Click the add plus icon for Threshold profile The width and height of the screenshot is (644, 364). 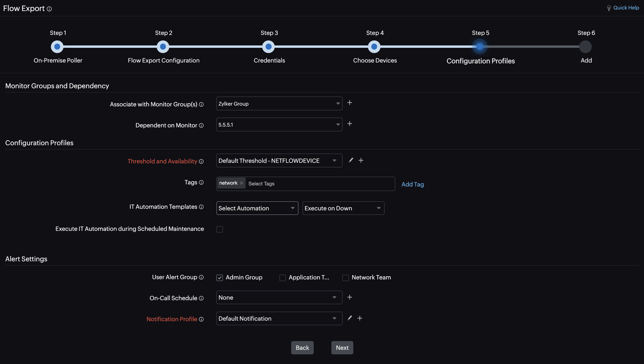click(x=361, y=160)
